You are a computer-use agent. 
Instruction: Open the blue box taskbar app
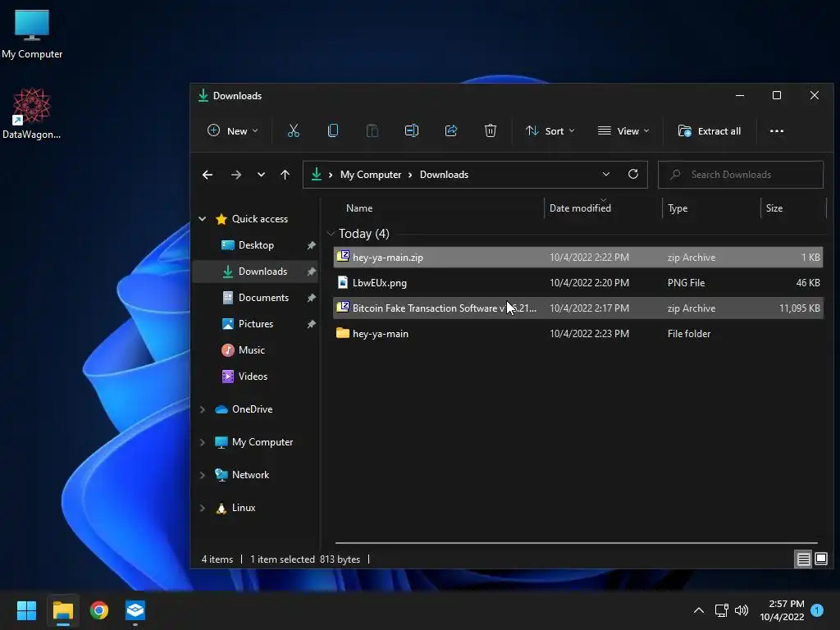(x=135, y=610)
